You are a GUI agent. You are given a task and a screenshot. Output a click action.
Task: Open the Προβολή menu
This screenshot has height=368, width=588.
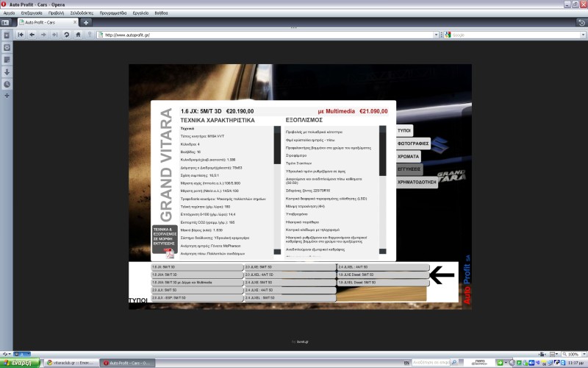pos(57,13)
